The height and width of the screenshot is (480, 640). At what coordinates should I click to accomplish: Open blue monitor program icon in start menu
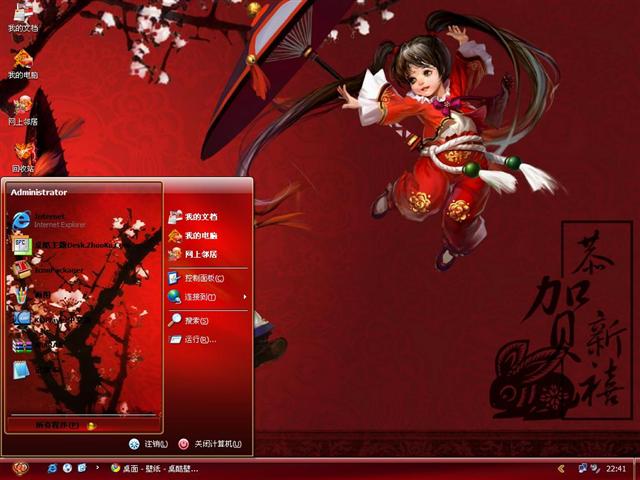[21, 319]
